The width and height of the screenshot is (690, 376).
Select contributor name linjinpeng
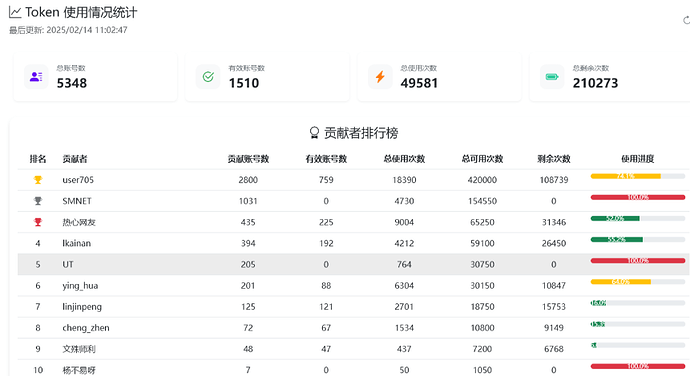coord(82,306)
